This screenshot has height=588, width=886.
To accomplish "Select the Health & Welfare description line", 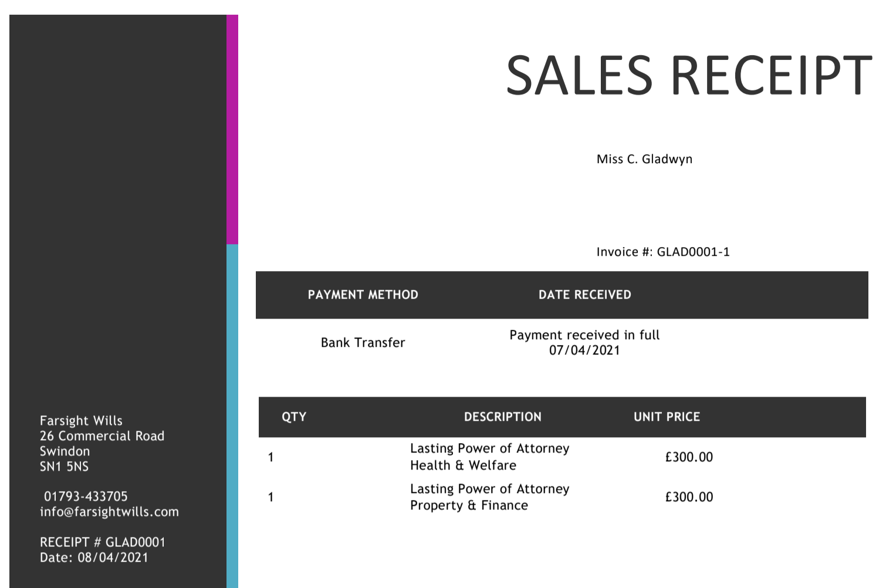I will coord(463,465).
